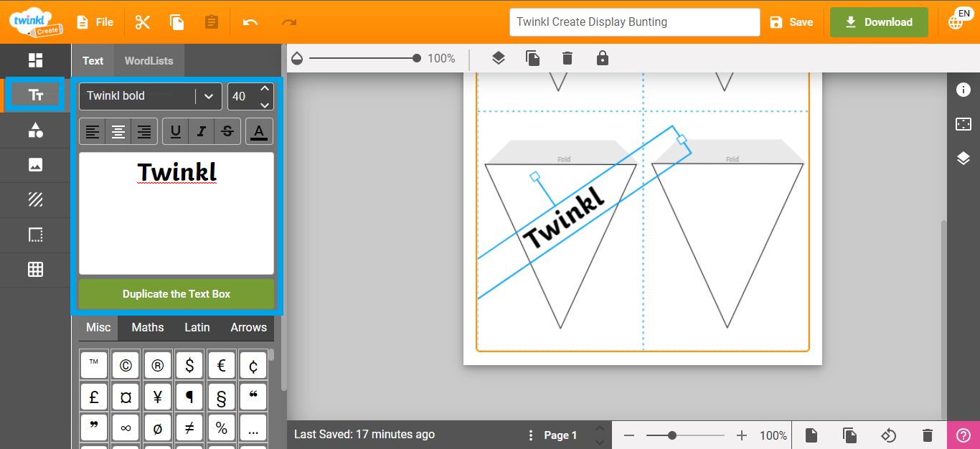Click the Copy icon in top toolbar
The width and height of the screenshot is (980, 449).
(177, 22)
